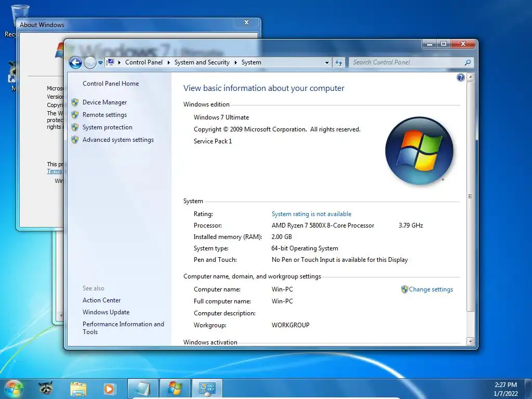This screenshot has height=399, width=532.
Task: Click the Win-PC value beside Full computer name
Action: (282, 301)
